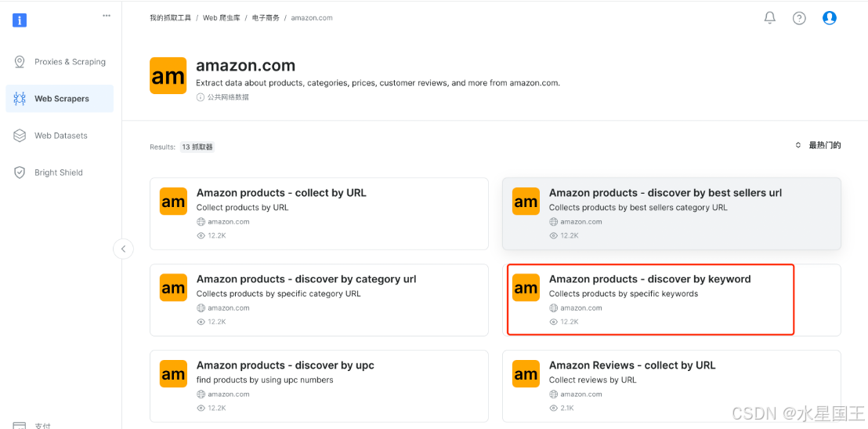
Task: Select the Web Scrapers menu item
Action: [60, 99]
